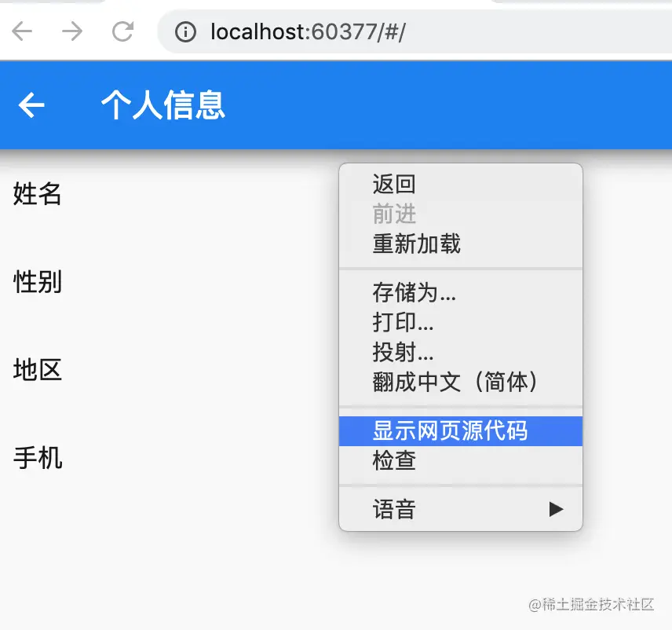Click the localhost:60377 address bar
This screenshot has height=630, width=672.
[415, 31]
